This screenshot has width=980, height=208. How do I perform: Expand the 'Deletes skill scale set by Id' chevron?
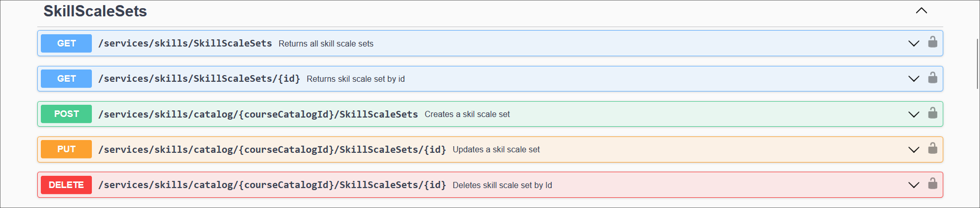pos(914,185)
